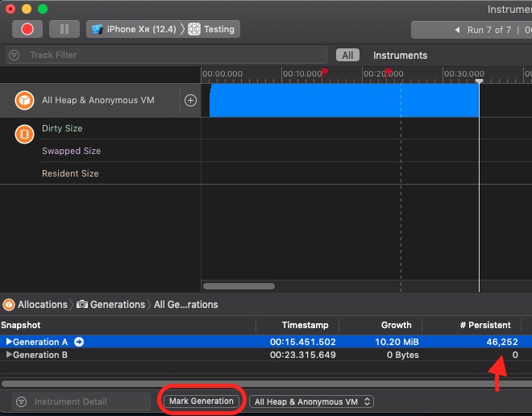
Task: Click the focus arrow next to Generation A
Action: pos(79,342)
